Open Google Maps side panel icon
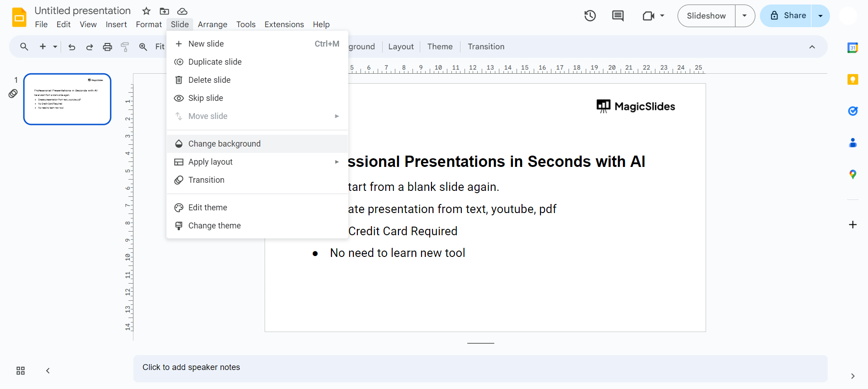 pos(853,174)
